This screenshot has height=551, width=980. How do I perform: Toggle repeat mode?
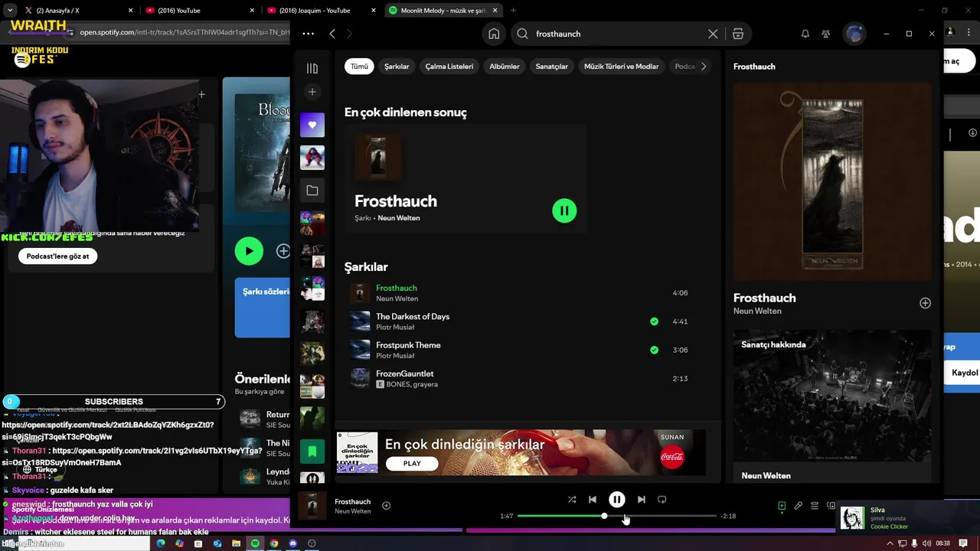662,500
